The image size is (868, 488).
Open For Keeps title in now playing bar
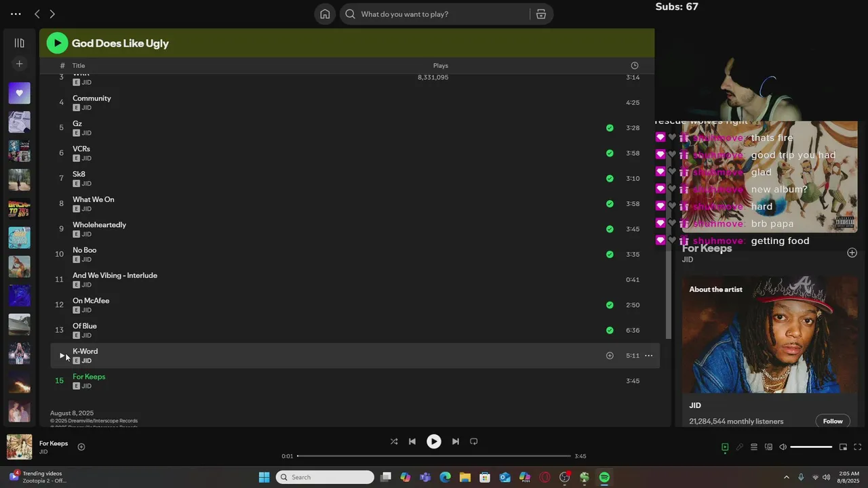pyautogui.click(x=54, y=443)
